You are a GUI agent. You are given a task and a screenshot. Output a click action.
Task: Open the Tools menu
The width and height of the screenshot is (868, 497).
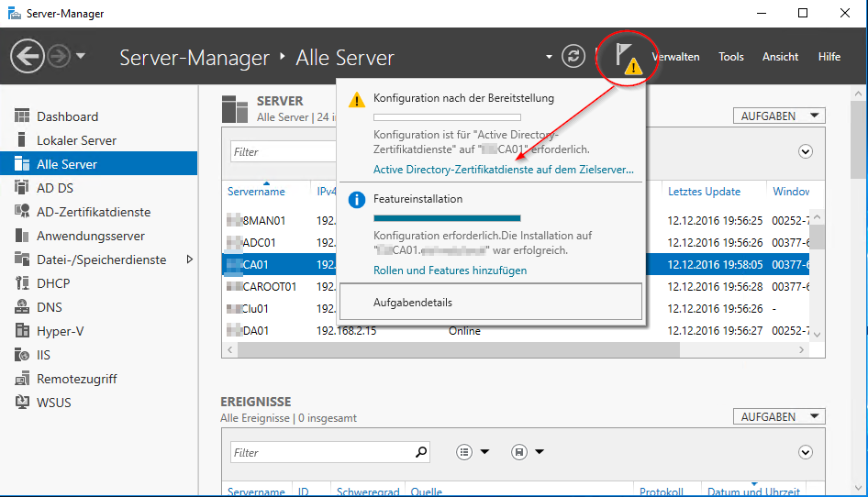(730, 57)
